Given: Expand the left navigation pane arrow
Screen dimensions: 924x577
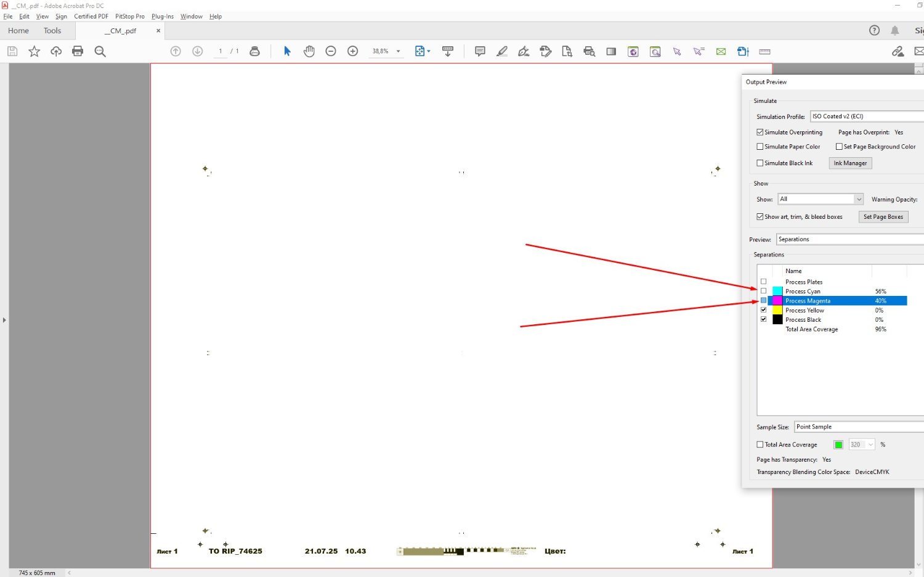Looking at the screenshot, I should [x=4, y=320].
